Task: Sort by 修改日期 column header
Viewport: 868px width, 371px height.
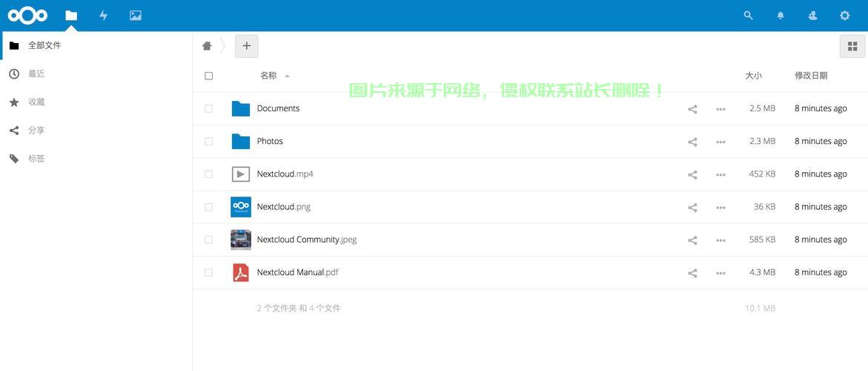Action: (x=811, y=75)
